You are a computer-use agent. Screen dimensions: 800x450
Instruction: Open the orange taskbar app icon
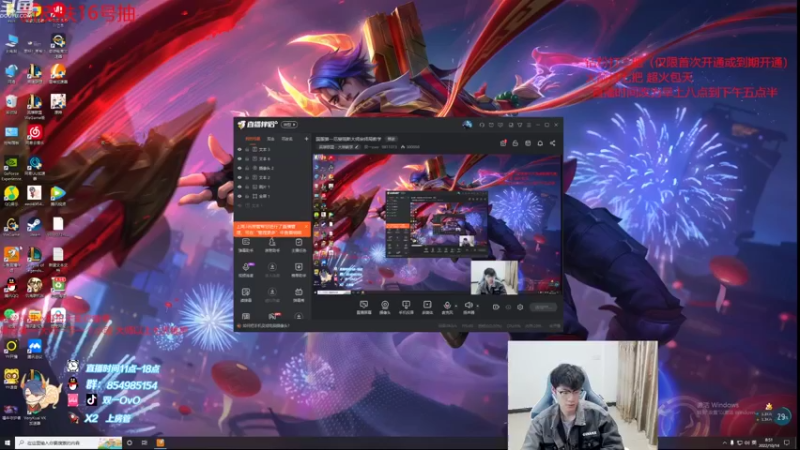(x=160, y=443)
